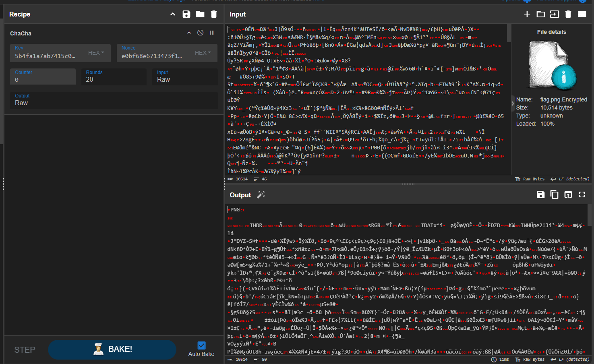Load a recipe using the folder icon
Viewport: 594px width, 364px height.
coord(200,14)
